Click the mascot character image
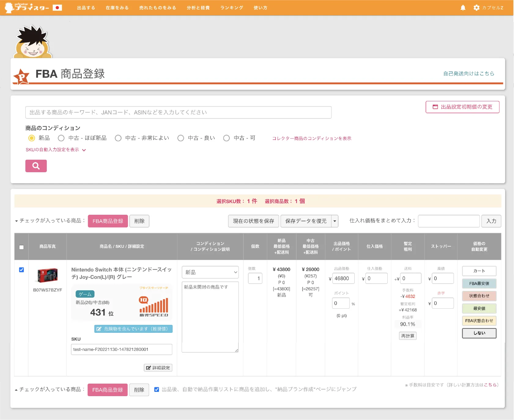The image size is (514, 420). pos(33,42)
